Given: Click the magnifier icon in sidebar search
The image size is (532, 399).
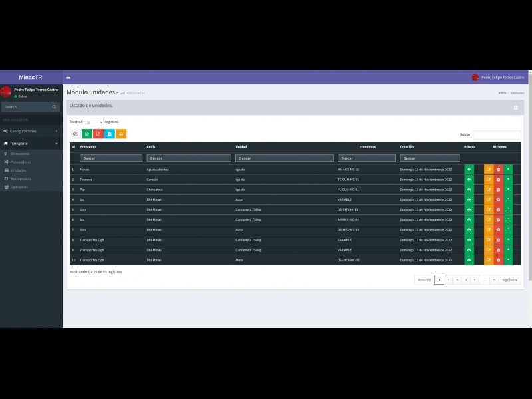Looking at the screenshot, I should [x=54, y=107].
